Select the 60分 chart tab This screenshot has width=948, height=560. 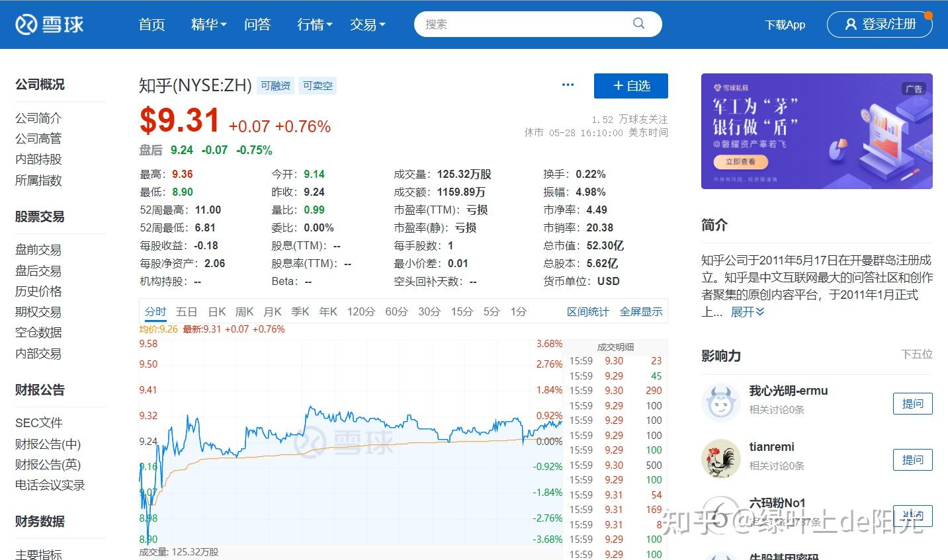396,311
